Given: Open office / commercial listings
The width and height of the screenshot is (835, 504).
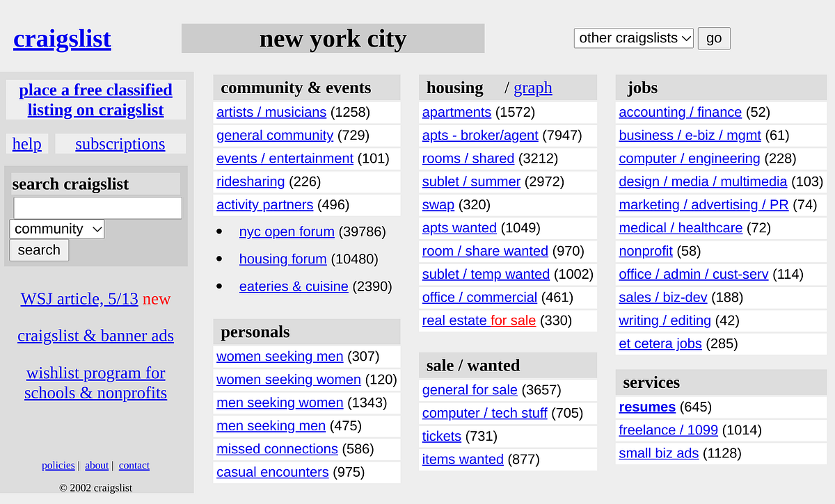Looking at the screenshot, I should click(x=480, y=297).
